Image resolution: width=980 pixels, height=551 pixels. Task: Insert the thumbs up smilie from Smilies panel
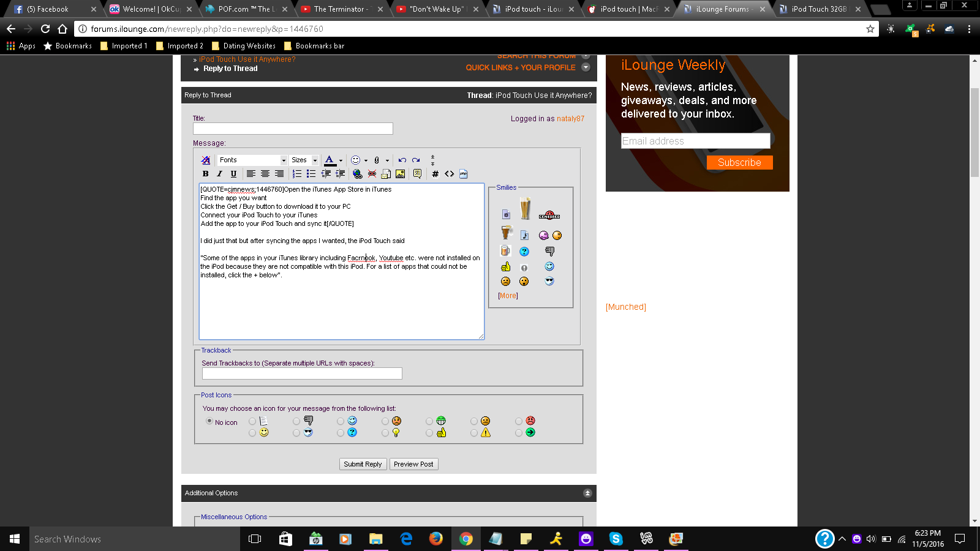505,266
